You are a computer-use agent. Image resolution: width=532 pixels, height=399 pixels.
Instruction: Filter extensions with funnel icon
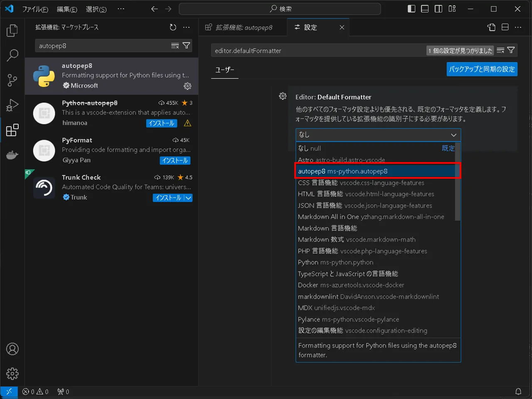click(x=186, y=46)
